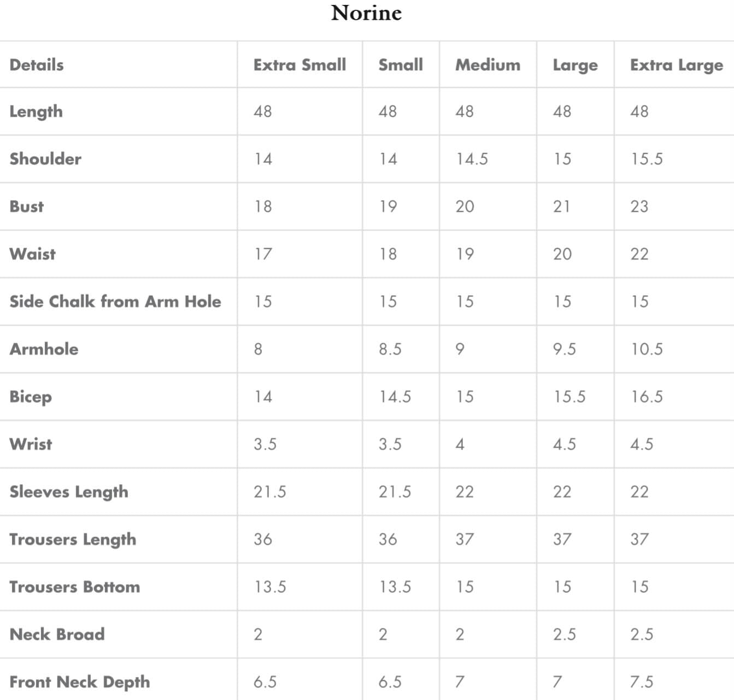Click the Small column header
The width and height of the screenshot is (734, 700).
coord(401,65)
